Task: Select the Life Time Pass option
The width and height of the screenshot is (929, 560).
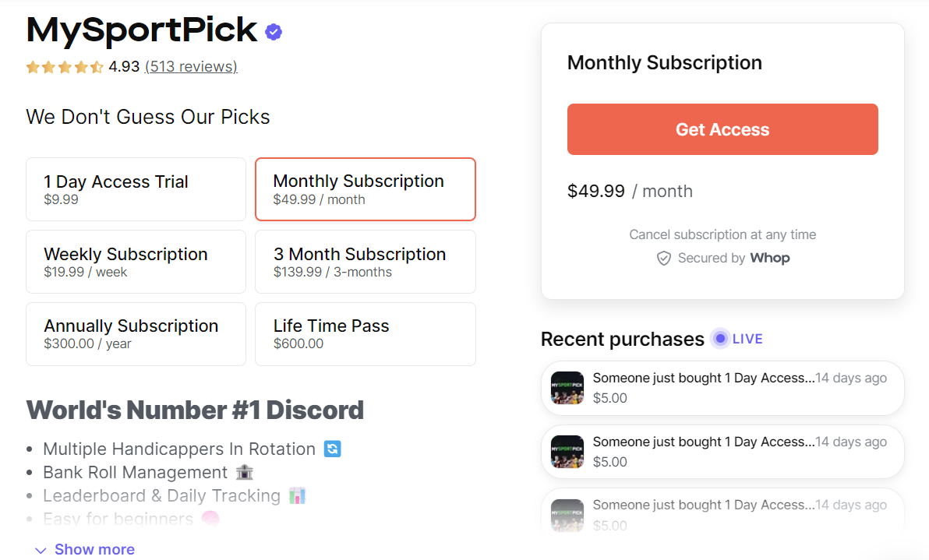Action: [365, 333]
